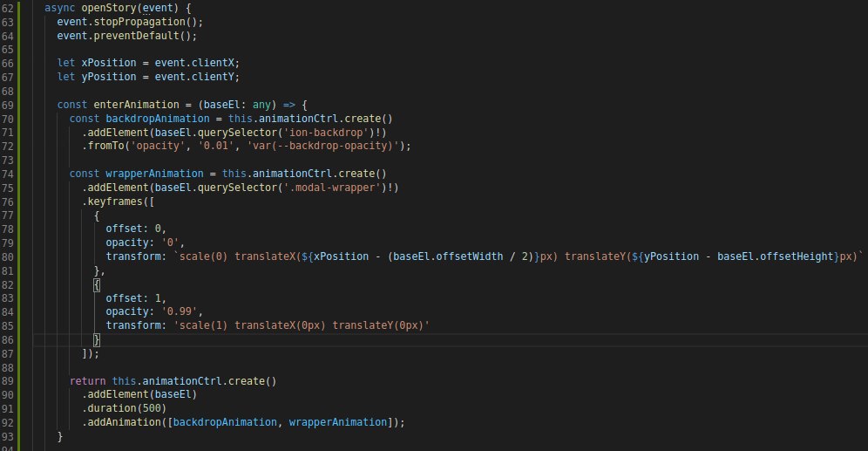This screenshot has height=451, width=868.
Task: Click the enterAnimation constant name
Action: [136, 105]
